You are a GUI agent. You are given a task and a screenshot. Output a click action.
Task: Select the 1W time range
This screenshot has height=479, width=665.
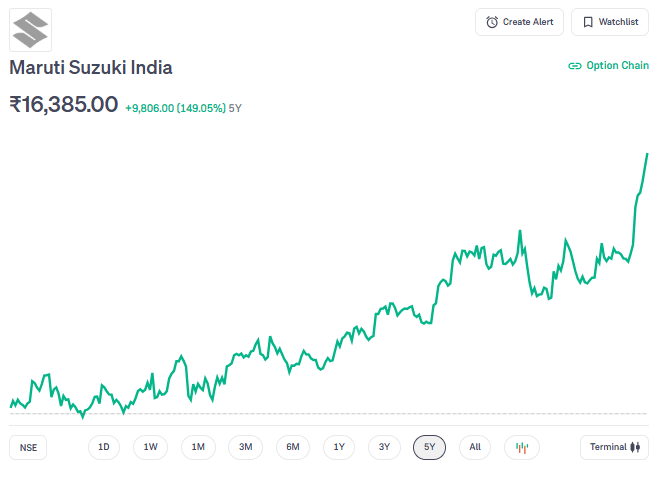tap(151, 447)
